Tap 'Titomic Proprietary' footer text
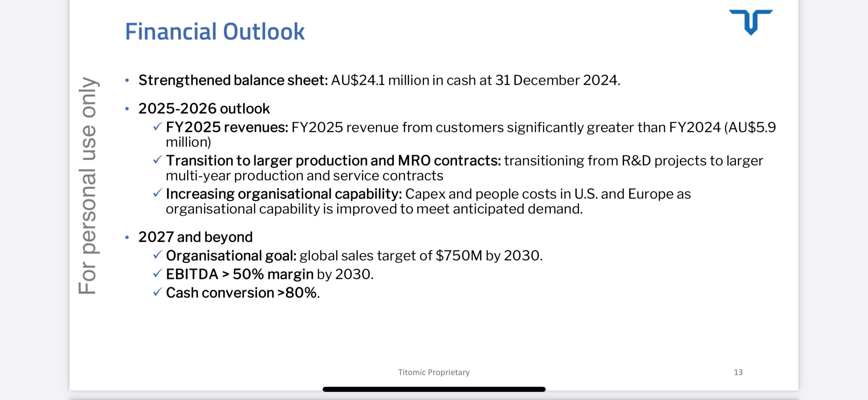This screenshot has height=400, width=868. [434, 372]
